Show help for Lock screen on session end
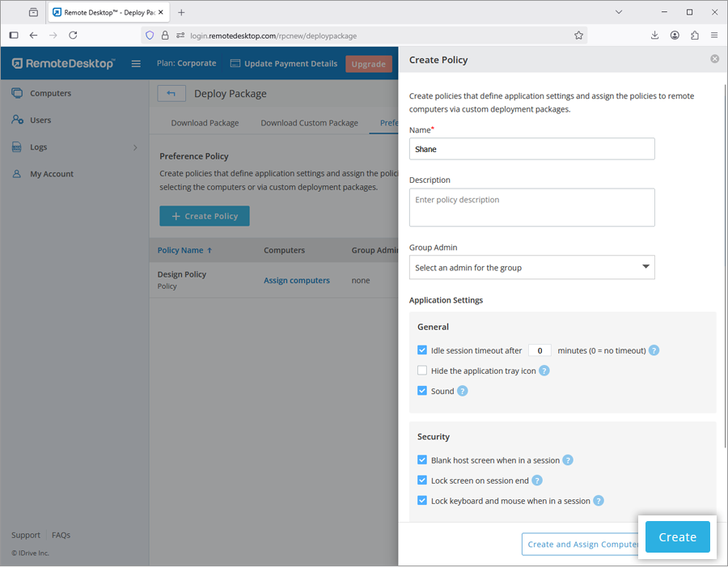This screenshot has height=568, width=728. point(536,480)
